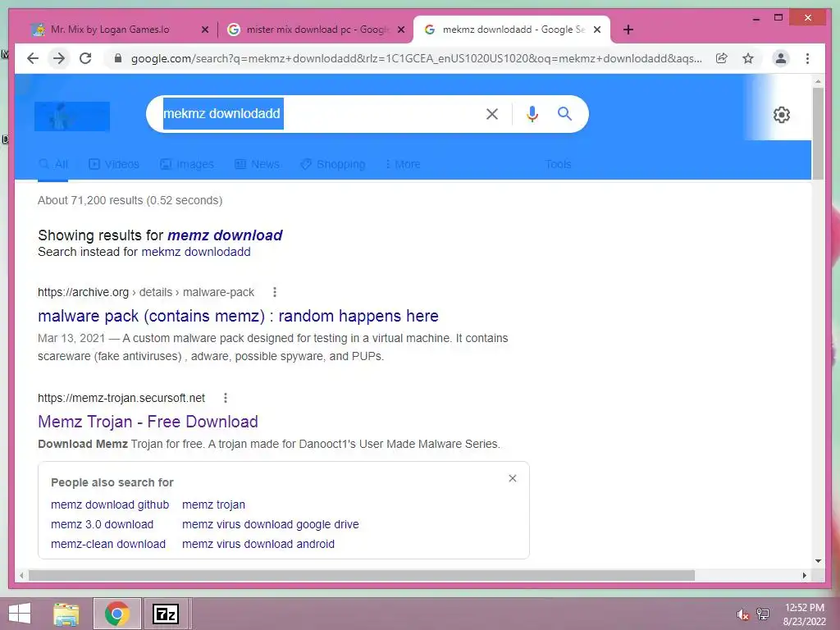Search memz trojan suggestion
Screen dimensions: 840x630
(x=214, y=504)
